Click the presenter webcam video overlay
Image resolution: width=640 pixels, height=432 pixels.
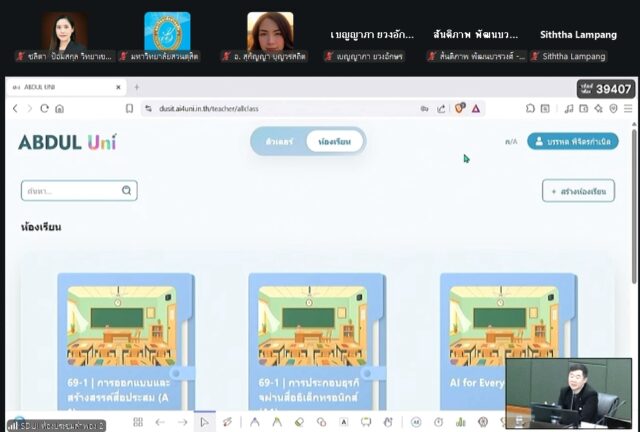(x=569, y=394)
